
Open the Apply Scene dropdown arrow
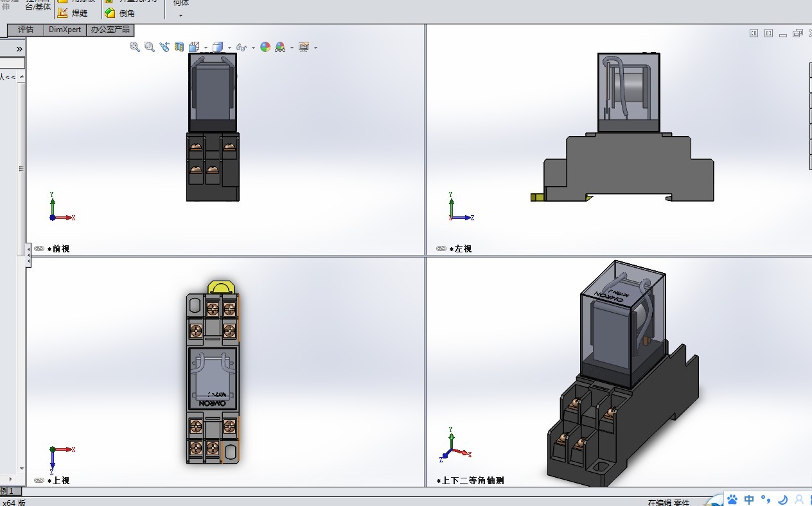(292, 48)
